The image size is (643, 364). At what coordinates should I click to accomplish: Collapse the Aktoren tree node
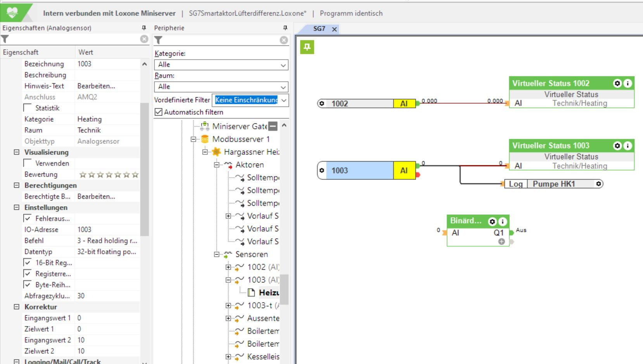click(216, 165)
